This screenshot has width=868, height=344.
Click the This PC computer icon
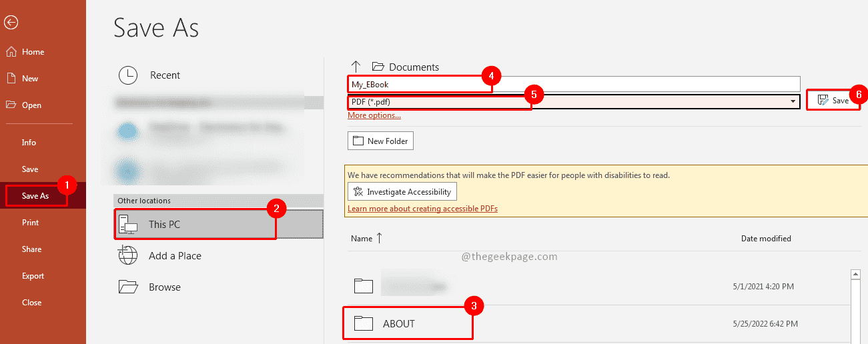[x=127, y=225]
